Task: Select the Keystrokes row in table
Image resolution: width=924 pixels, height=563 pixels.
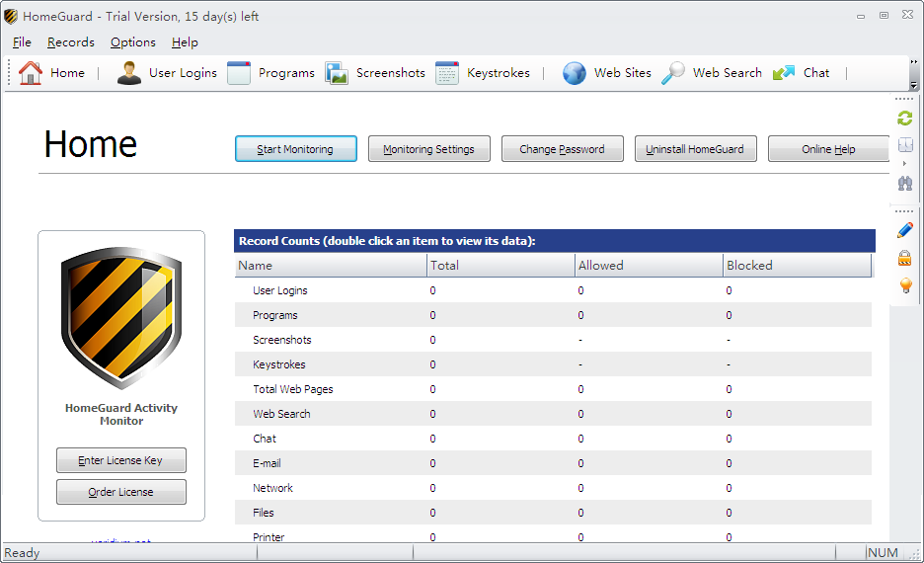Action: pos(553,364)
